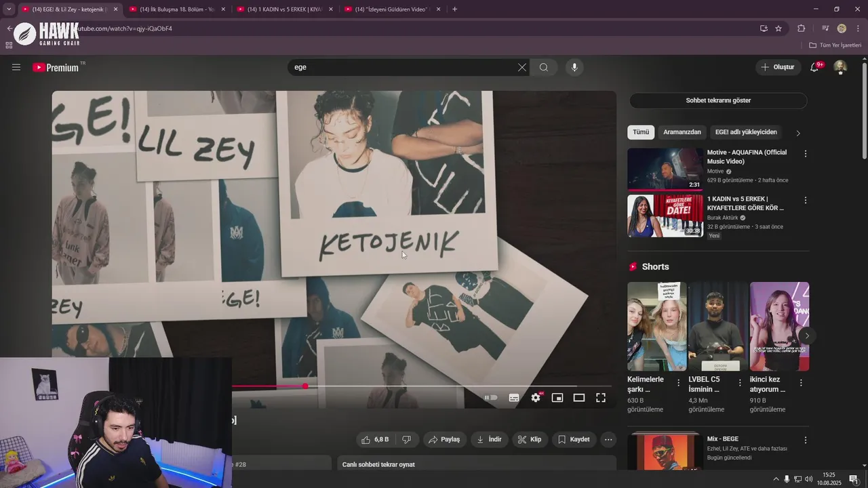This screenshot has height=488, width=868.
Task: Open Motive - AQUAFINA video thumbnail
Action: (x=665, y=169)
